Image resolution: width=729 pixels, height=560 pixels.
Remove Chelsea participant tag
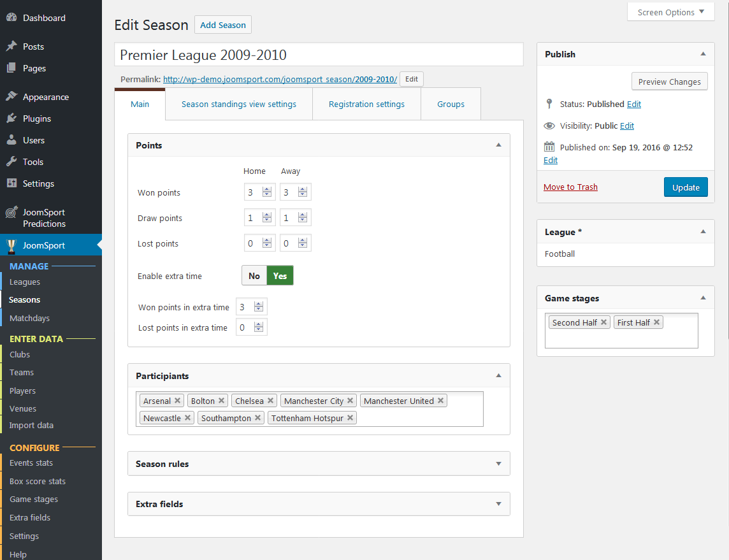tap(270, 401)
